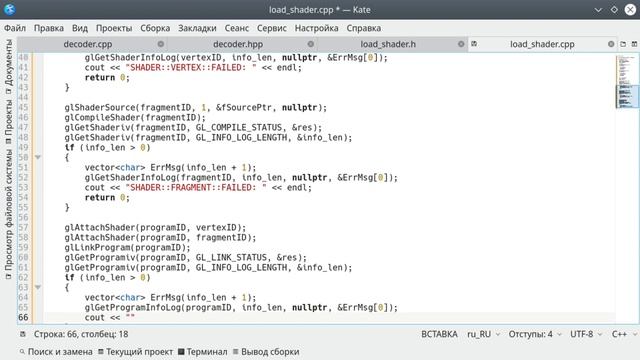Show the Просмотр файловой системы panel
This screenshot has width=640, height=360.
click(8, 214)
